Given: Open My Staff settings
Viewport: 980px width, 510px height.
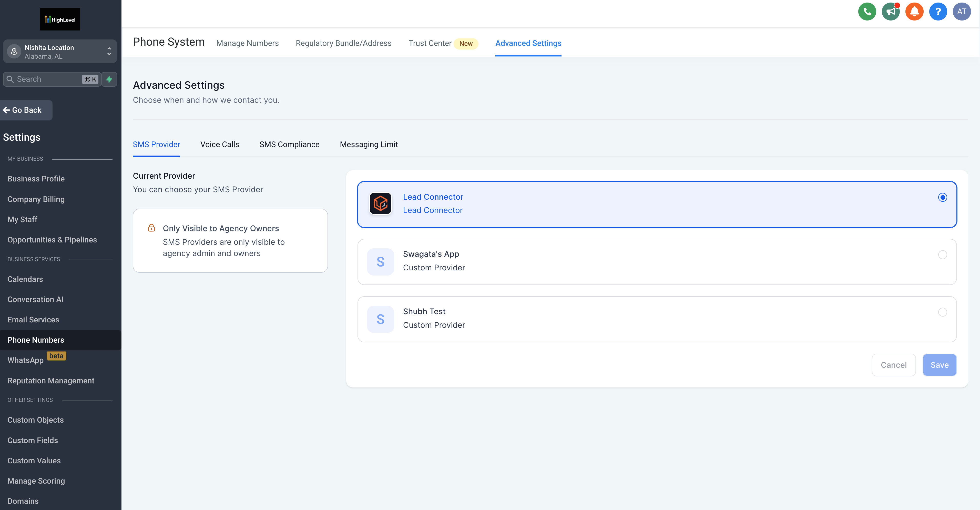Looking at the screenshot, I should click(23, 219).
